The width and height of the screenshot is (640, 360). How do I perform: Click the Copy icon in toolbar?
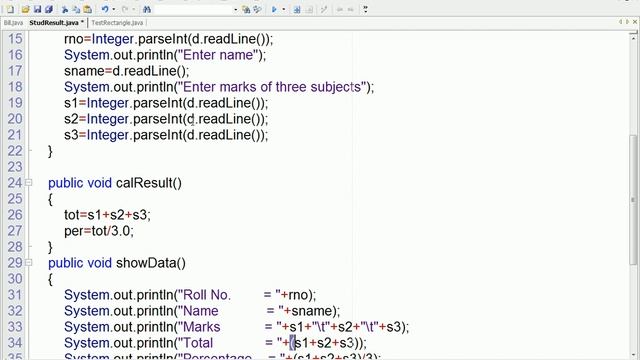[x=76, y=9]
